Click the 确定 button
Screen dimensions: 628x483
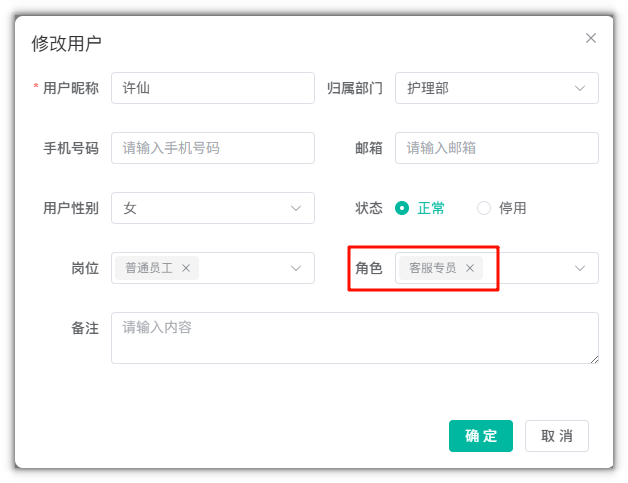(x=481, y=436)
